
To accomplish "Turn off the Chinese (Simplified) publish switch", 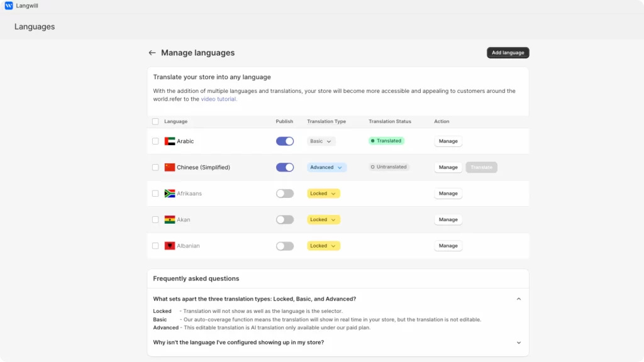I will (x=284, y=167).
